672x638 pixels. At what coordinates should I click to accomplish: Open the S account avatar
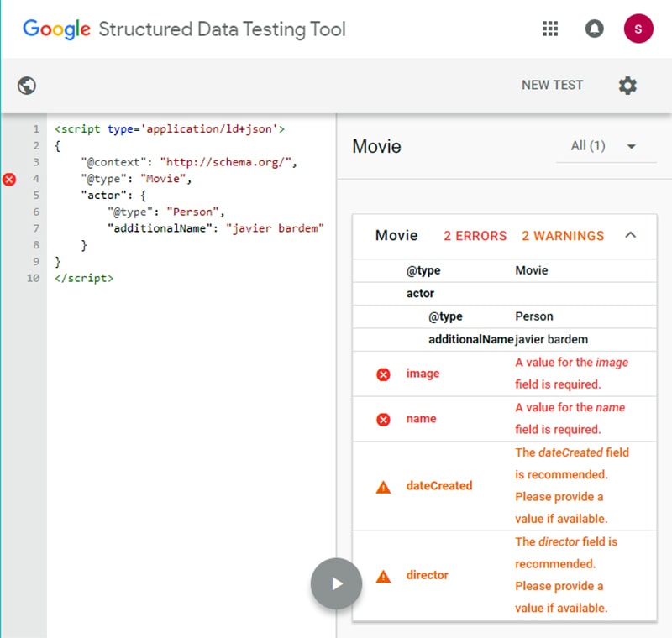(638, 29)
